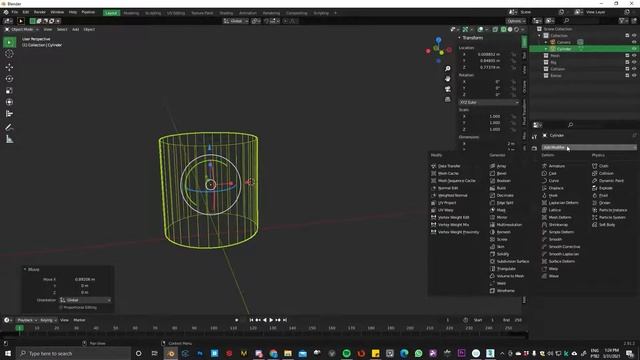640x360 pixels.
Task: Select the Scale tool in left toolbar
Action: pyautogui.click(x=9, y=90)
